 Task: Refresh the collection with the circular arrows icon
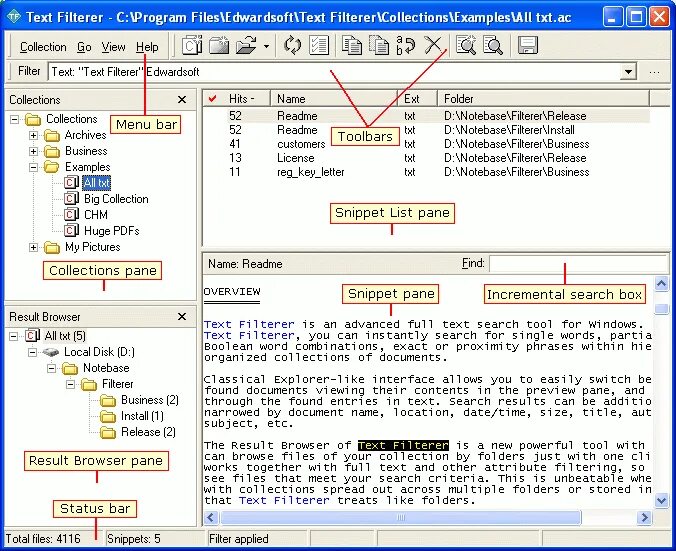click(x=292, y=45)
